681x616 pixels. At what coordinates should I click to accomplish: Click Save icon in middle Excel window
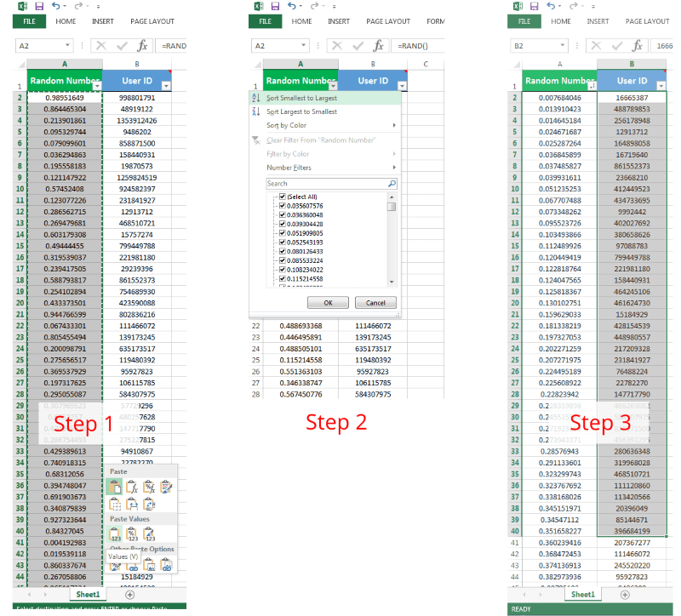point(275,6)
